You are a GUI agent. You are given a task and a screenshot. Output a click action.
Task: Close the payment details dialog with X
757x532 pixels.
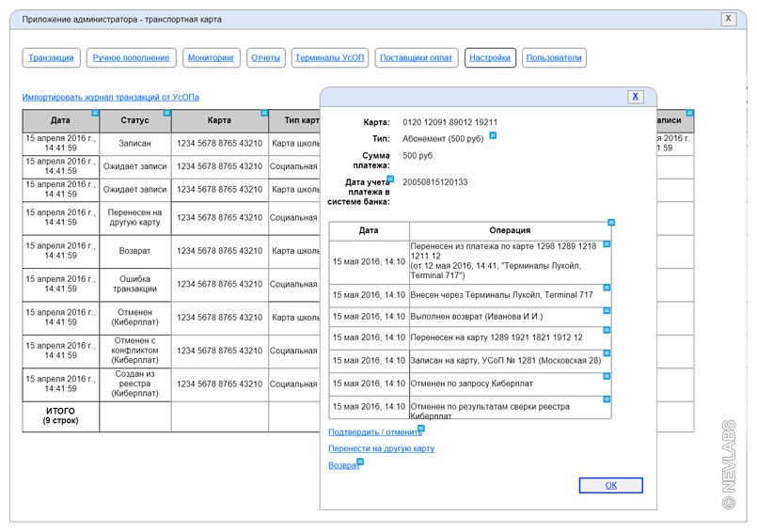(636, 96)
